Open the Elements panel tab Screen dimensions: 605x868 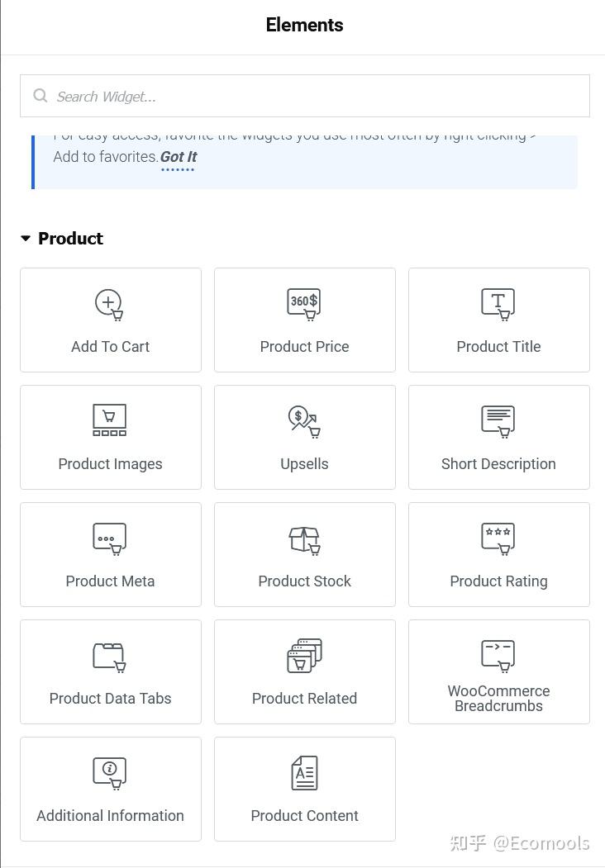[304, 26]
